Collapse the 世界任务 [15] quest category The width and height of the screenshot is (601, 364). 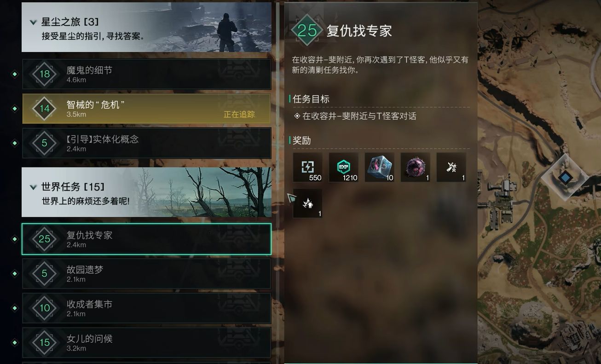33,187
